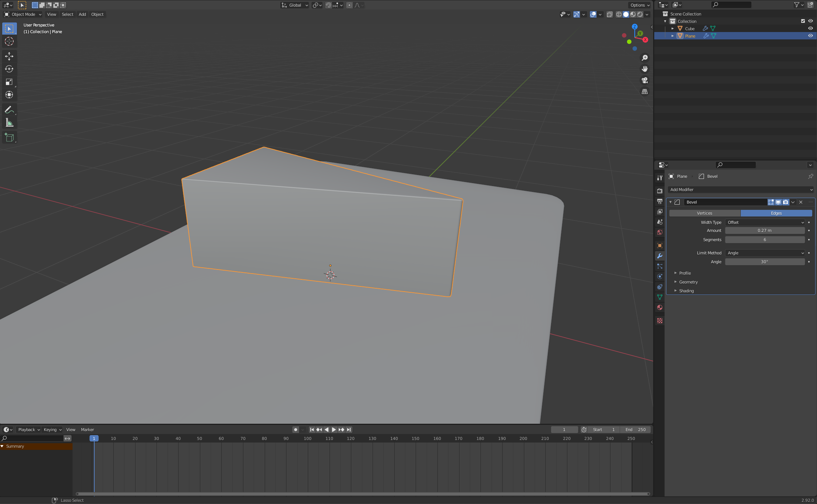The width and height of the screenshot is (817, 504).
Task: Select the Move tool in toolbar
Action: point(9,56)
